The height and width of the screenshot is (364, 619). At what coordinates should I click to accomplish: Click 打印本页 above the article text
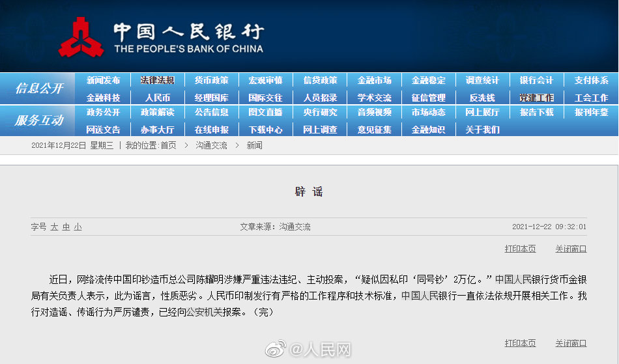[520, 249]
